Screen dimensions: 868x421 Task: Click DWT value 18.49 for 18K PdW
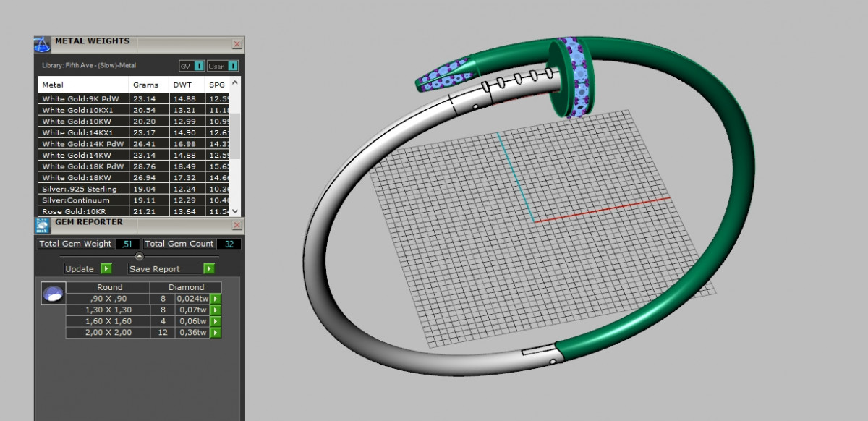coord(183,166)
